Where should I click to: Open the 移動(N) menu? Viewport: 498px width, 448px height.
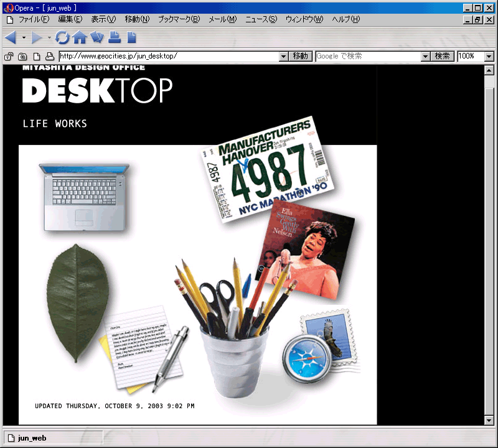(x=137, y=19)
